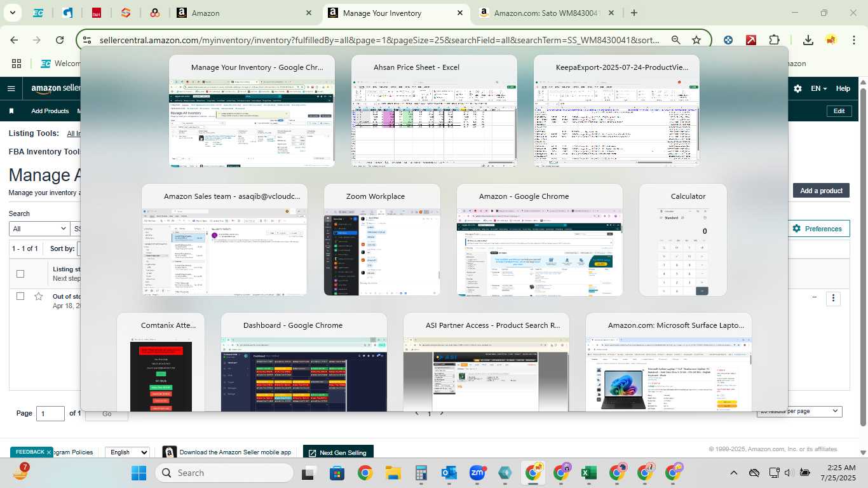
Task: Click the address bar URL
Action: click(x=379, y=40)
